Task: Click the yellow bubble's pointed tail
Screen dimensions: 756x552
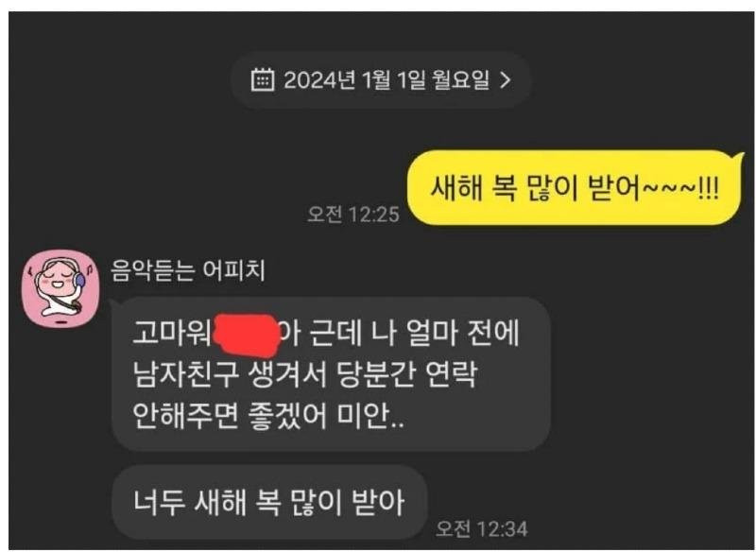Action: [x=739, y=157]
